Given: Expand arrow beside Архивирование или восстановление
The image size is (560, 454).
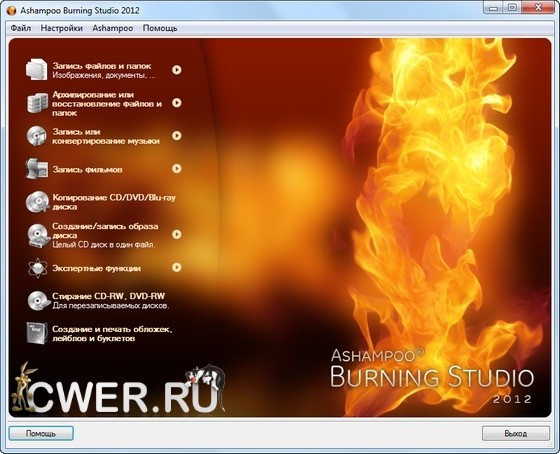Looking at the screenshot, I should coord(177,103).
